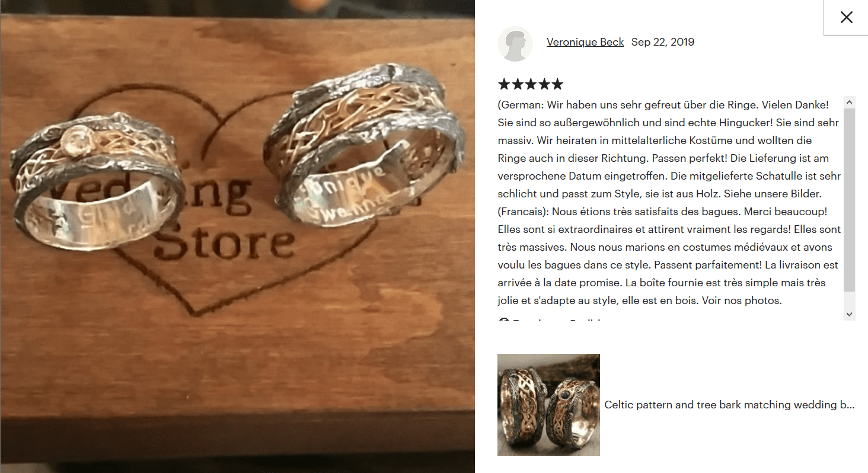
Task: Click the review date Sep 22, 2019
Action: pyautogui.click(x=663, y=42)
